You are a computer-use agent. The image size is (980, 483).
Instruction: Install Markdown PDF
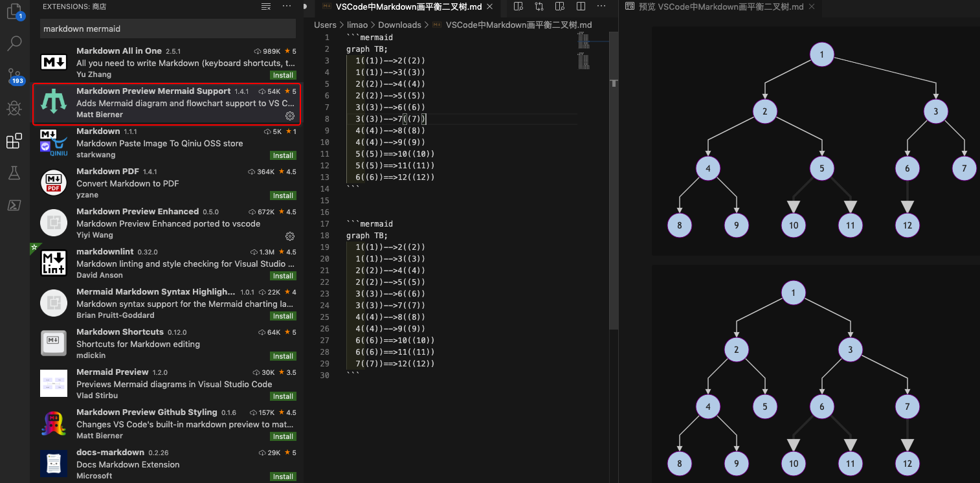click(283, 196)
